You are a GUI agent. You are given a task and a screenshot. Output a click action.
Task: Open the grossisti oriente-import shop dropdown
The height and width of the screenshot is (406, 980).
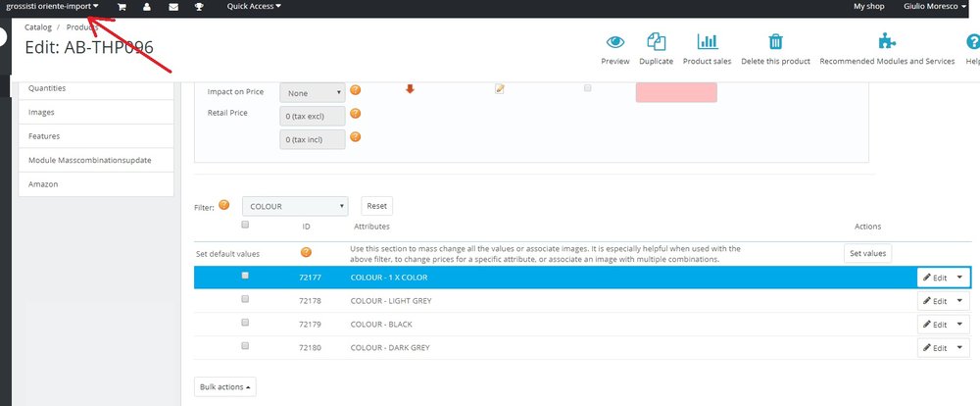click(53, 6)
